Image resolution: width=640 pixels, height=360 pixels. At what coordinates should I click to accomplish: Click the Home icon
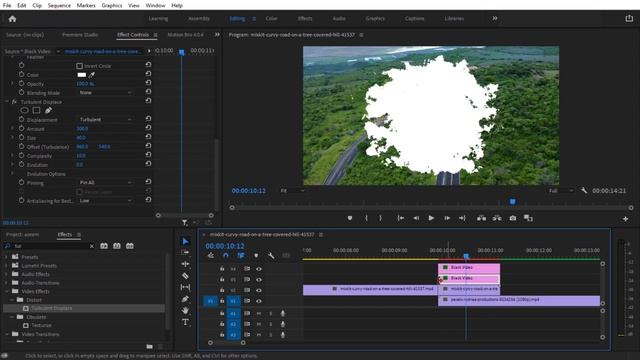[12, 19]
